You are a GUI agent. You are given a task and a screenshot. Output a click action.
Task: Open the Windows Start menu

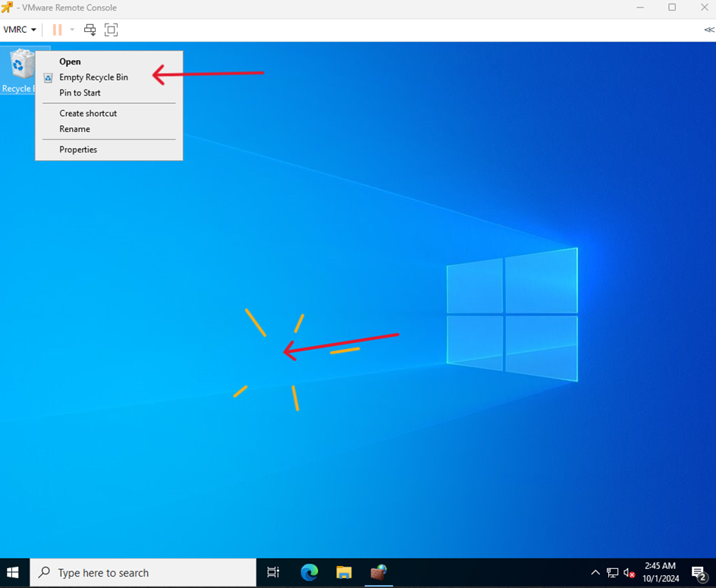click(x=14, y=573)
